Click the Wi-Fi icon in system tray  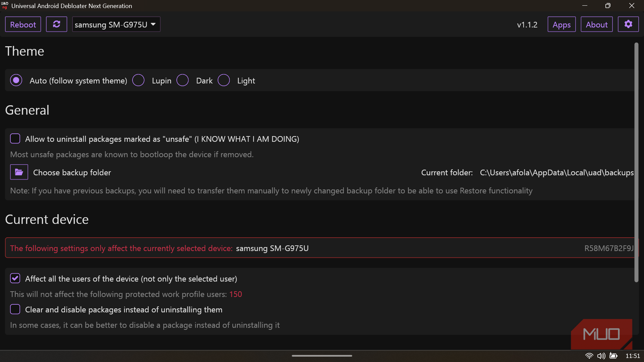(x=589, y=356)
